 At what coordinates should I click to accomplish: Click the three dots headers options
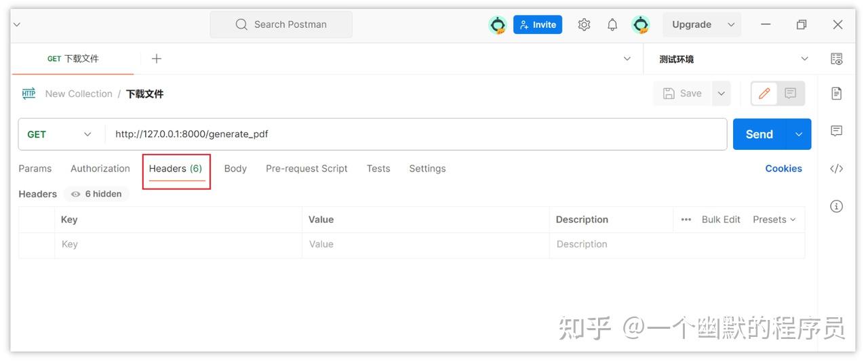point(686,220)
